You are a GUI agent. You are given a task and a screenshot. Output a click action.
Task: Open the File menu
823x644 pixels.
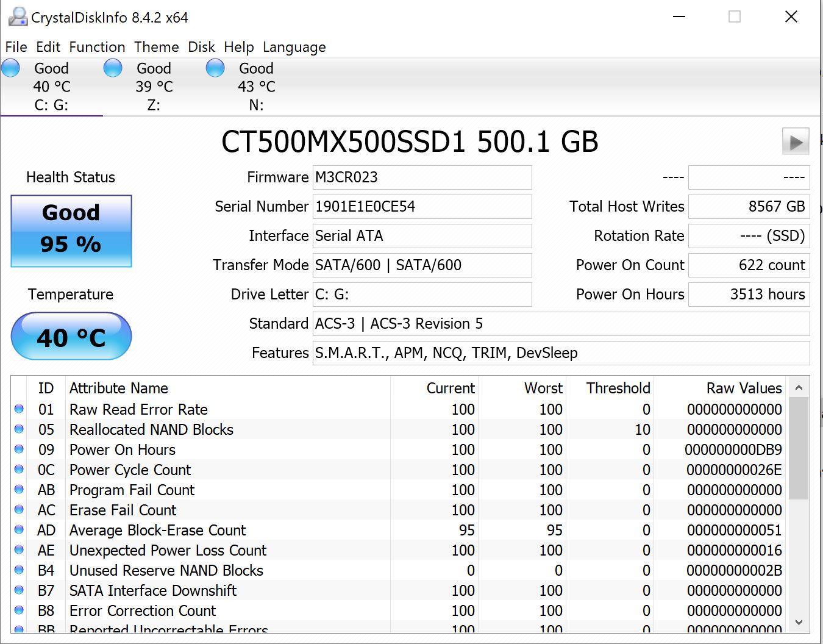tap(16, 47)
